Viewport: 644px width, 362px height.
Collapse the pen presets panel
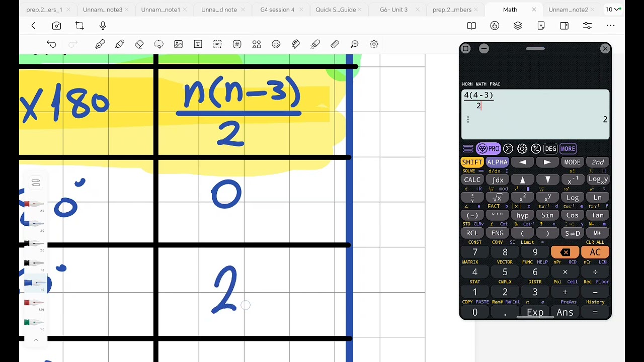click(36, 340)
